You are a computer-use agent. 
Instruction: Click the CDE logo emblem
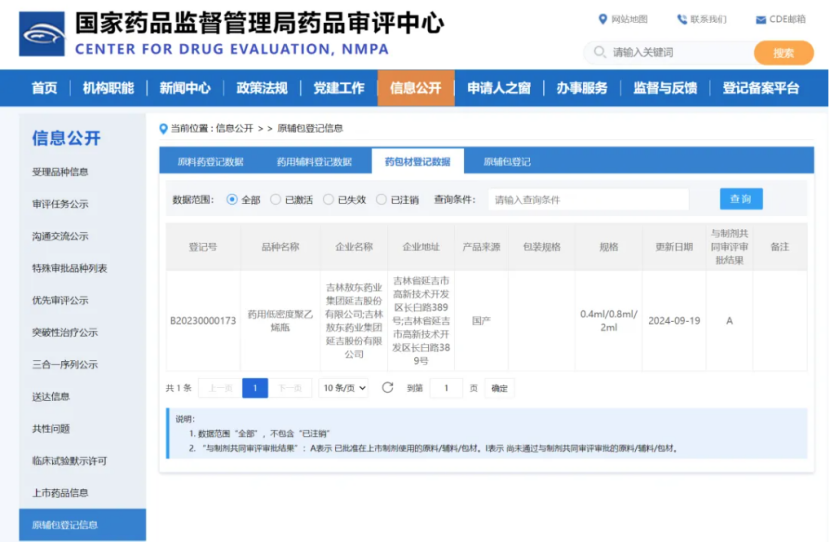42,35
